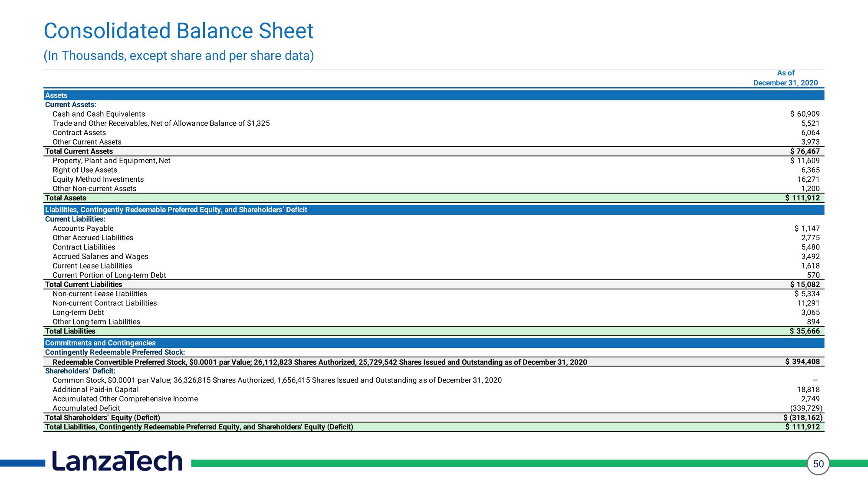This screenshot has height=488, width=868.
Task: Click the Other Current Assets label
Action: 87,142
